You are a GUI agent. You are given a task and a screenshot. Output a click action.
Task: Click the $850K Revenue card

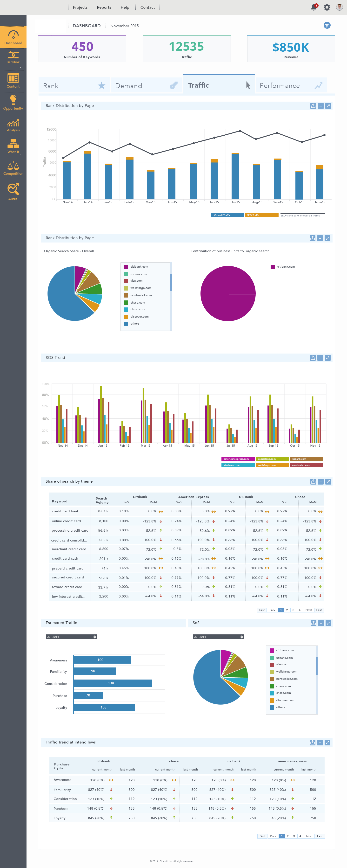tap(291, 49)
